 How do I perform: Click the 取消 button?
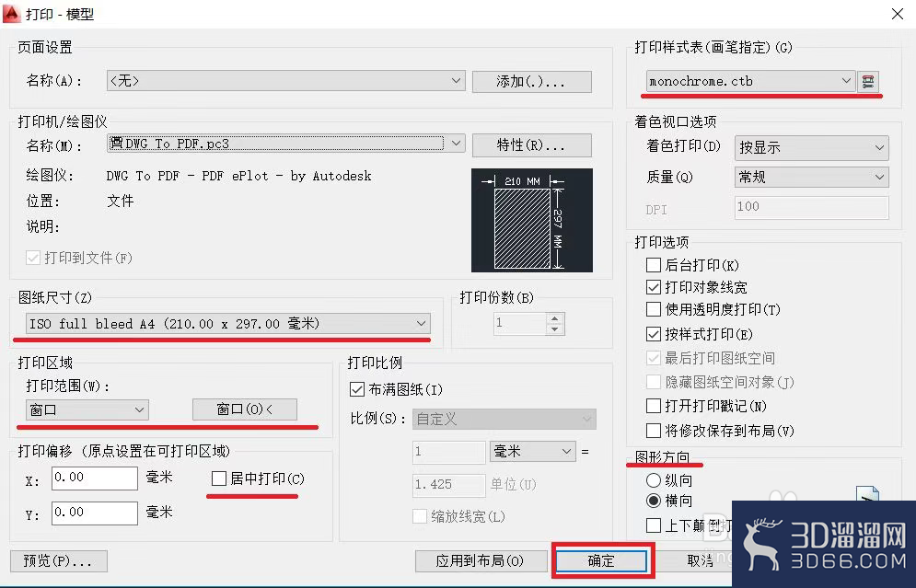700,561
